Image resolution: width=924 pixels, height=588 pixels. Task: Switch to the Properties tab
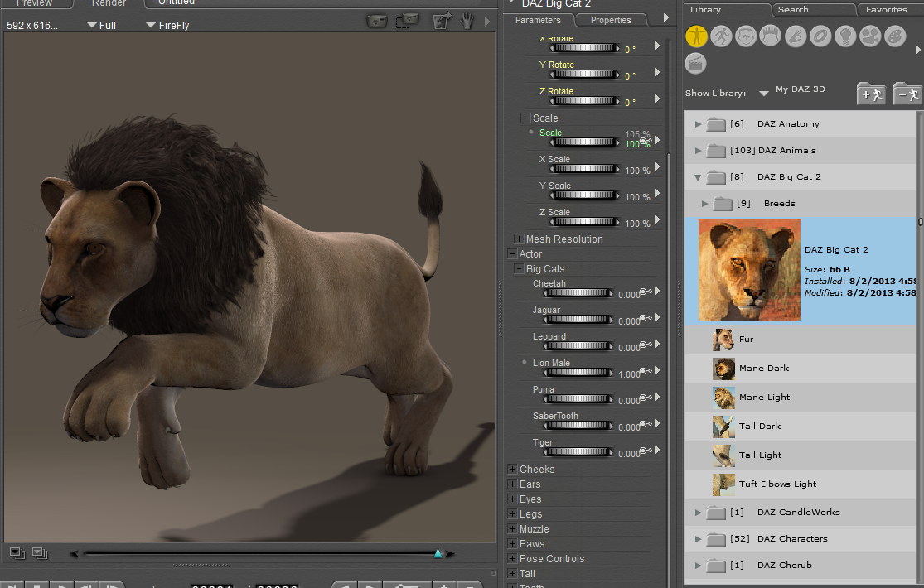click(x=611, y=20)
